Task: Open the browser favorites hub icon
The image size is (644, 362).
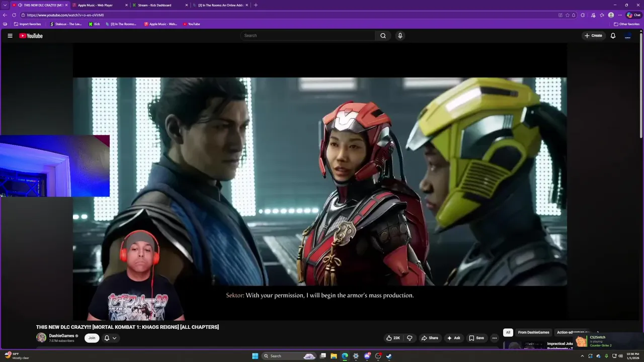Action: pyautogui.click(x=602, y=15)
